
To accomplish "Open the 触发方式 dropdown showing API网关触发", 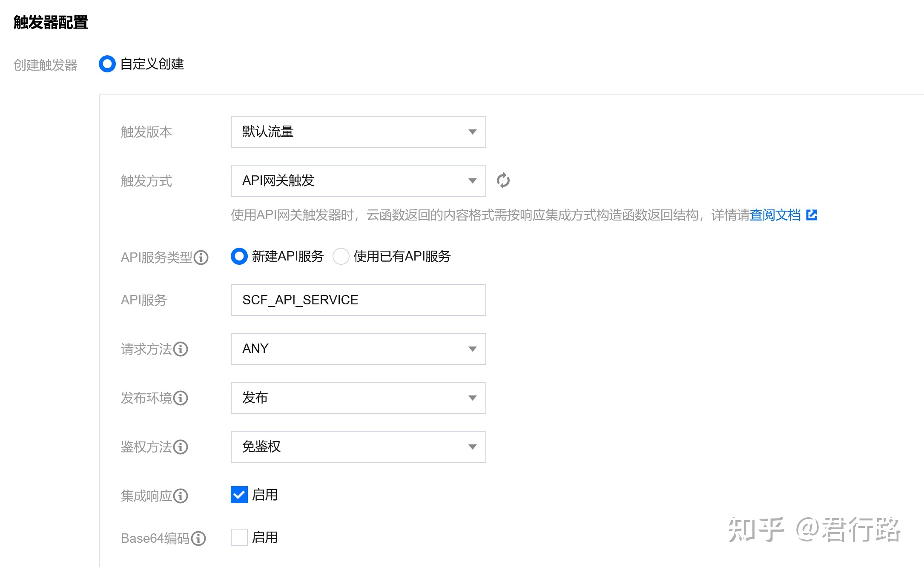I will (358, 181).
